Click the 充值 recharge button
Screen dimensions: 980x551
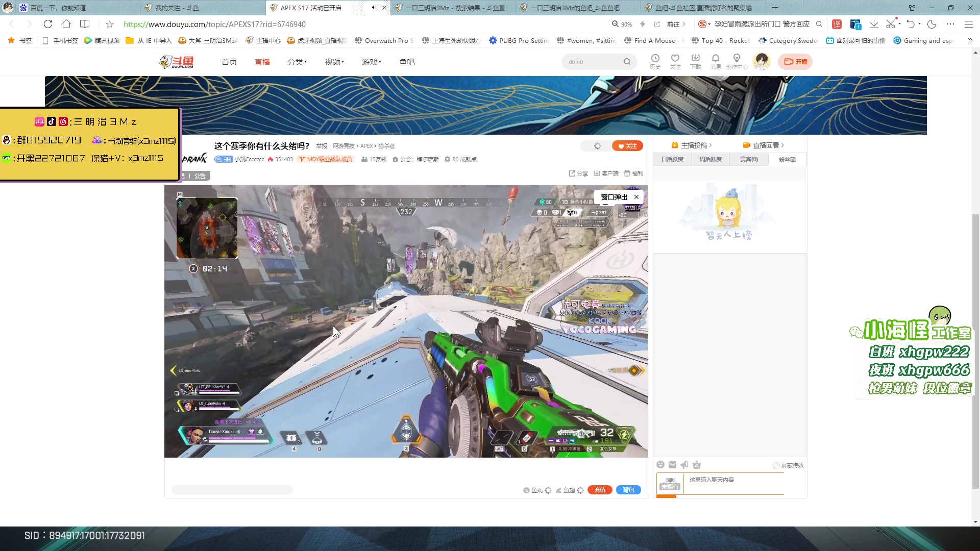pyautogui.click(x=600, y=490)
